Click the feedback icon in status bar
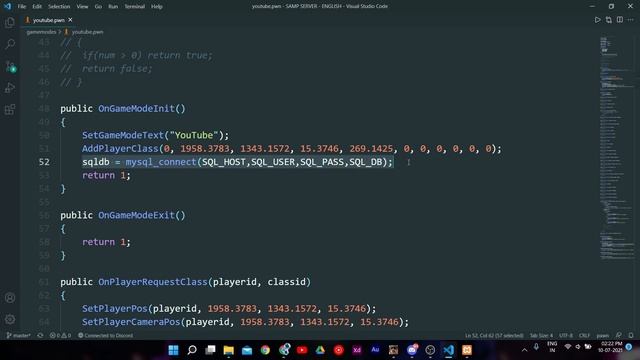Image resolution: width=640 pixels, height=360 pixels. point(619,336)
